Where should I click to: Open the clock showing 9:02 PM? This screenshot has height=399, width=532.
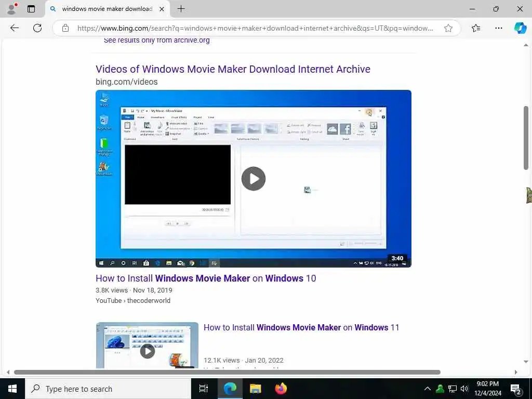[x=488, y=389]
